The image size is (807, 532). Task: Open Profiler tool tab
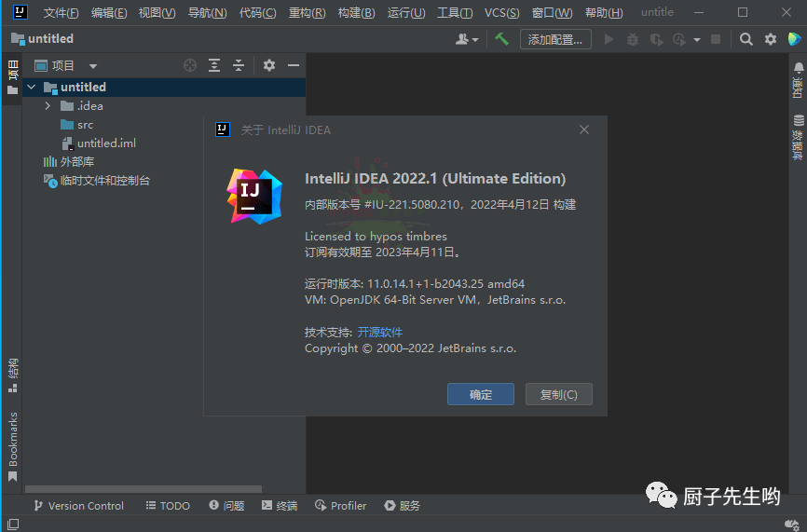(x=341, y=506)
